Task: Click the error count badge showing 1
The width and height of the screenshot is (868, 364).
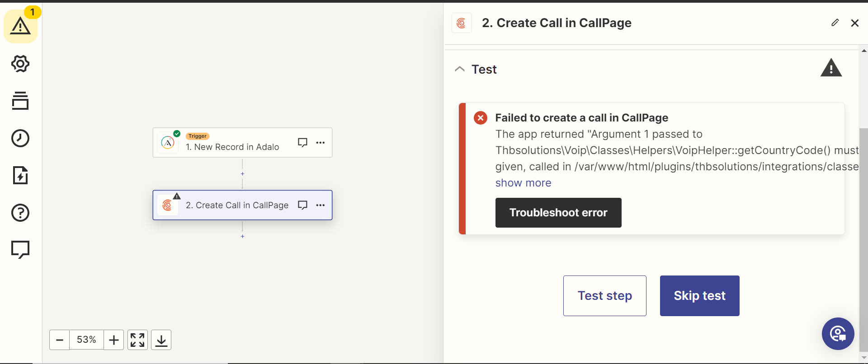Action: coord(33,12)
